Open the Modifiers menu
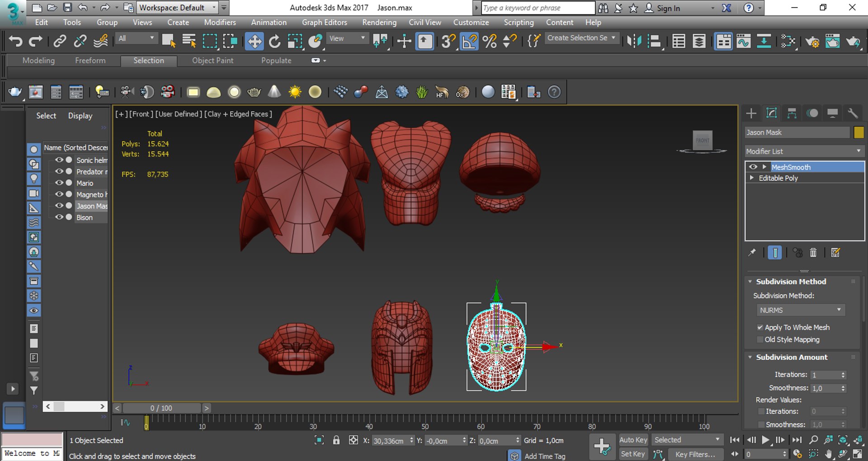The image size is (868, 461). click(x=220, y=22)
